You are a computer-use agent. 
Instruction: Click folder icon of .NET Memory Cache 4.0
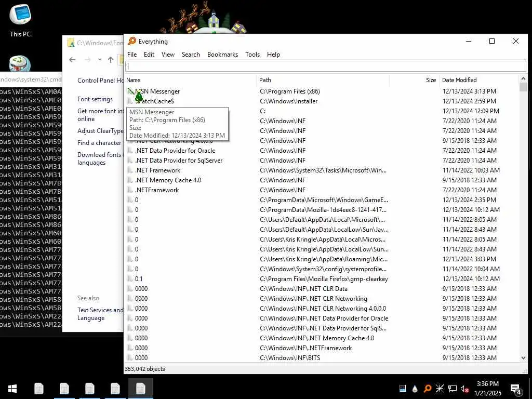click(x=130, y=180)
